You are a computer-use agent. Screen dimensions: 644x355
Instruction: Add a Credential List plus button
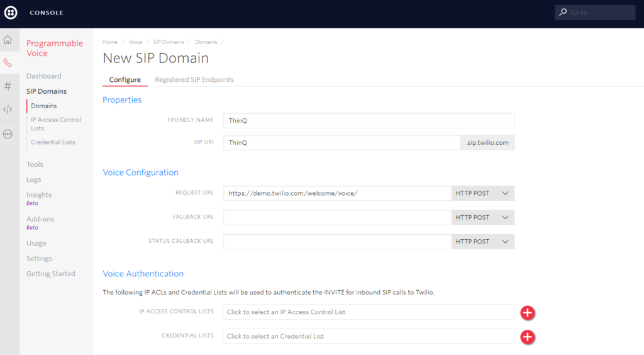pyautogui.click(x=528, y=337)
